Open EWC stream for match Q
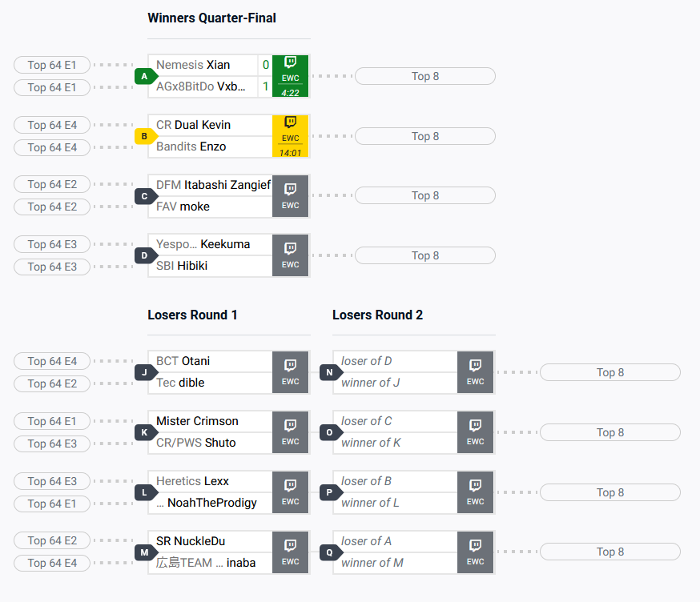Screen dimensions: 700x602 [476, 552]
